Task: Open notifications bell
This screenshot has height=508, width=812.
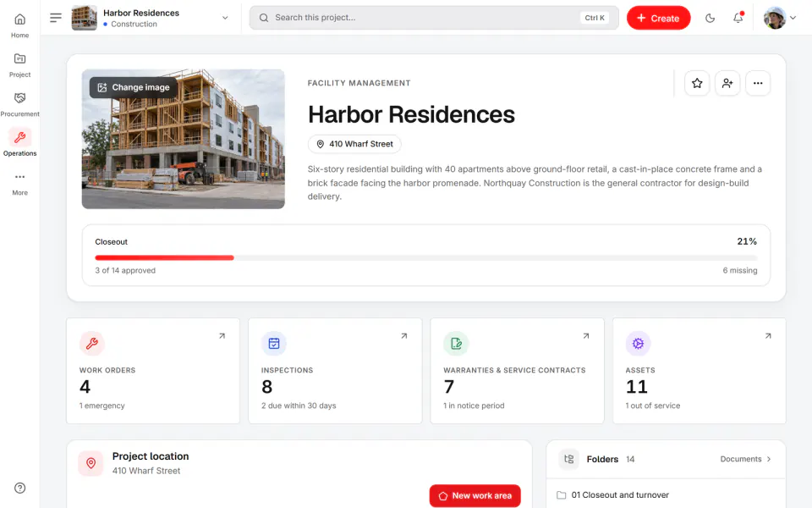Action: (738, 18)
